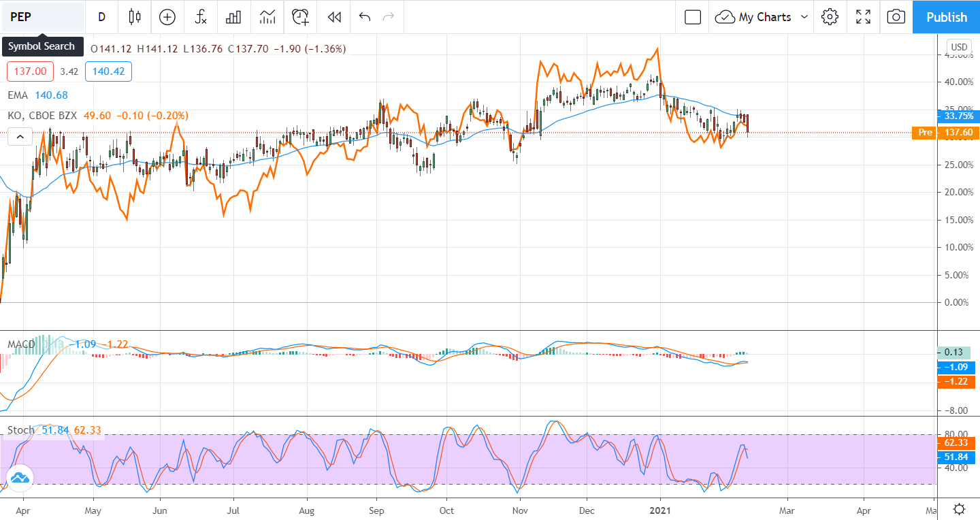980x520 pixels.
Task: Toggle the layout select square
Action: [693, 17]
